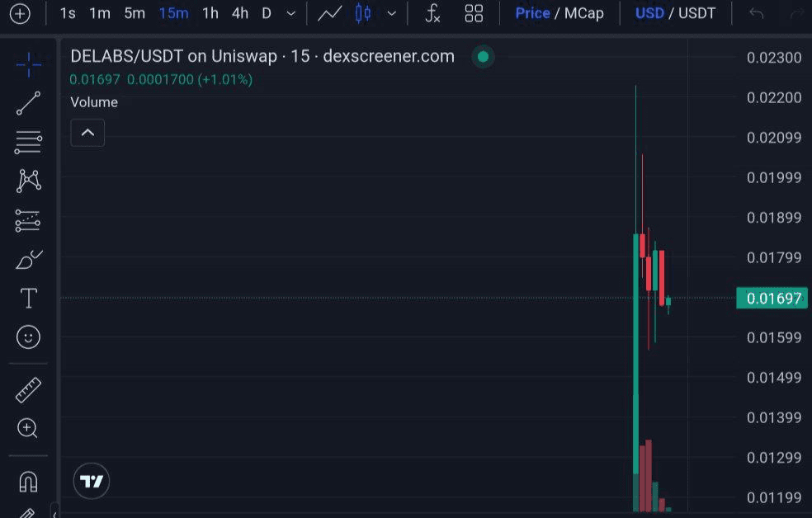Select the trend line drawing tool
Image resolution: width=812 pixels, height=518 pixels.
coord(29,103)
